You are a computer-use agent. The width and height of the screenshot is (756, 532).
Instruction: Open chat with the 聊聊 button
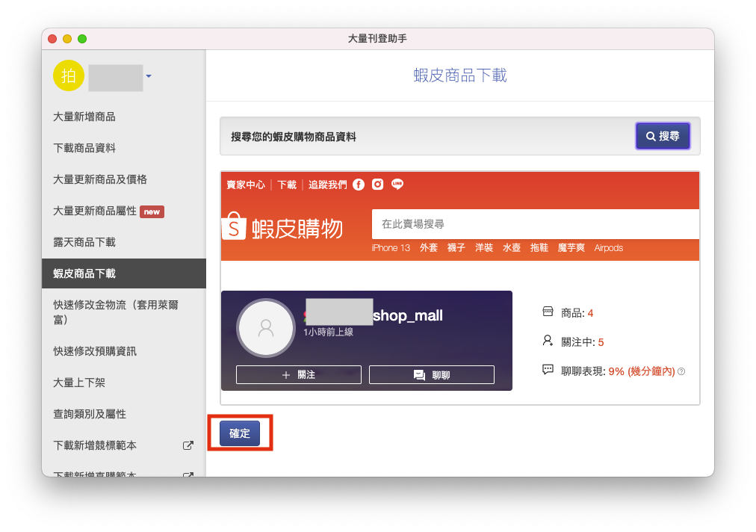(x=432, y=375)
